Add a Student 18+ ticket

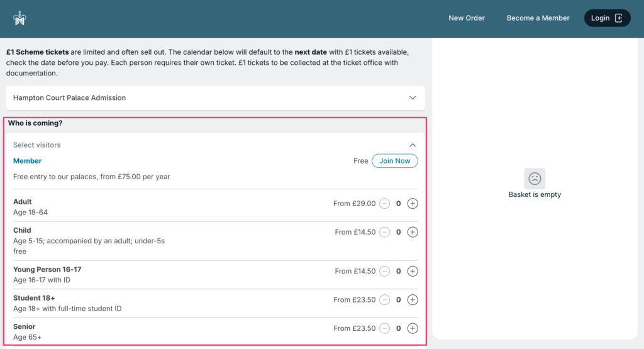[x=413, y=300]
